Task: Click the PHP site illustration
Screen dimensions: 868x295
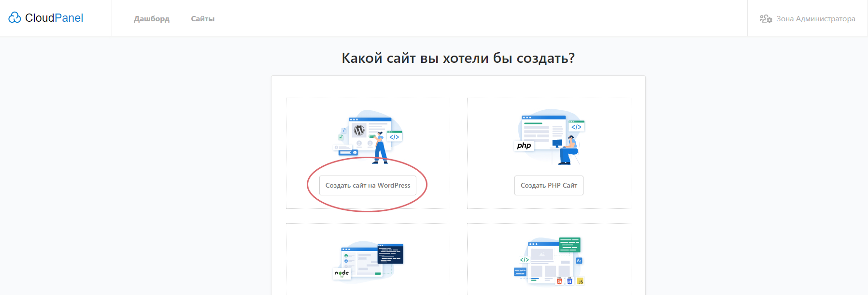Action: [549, 136]
